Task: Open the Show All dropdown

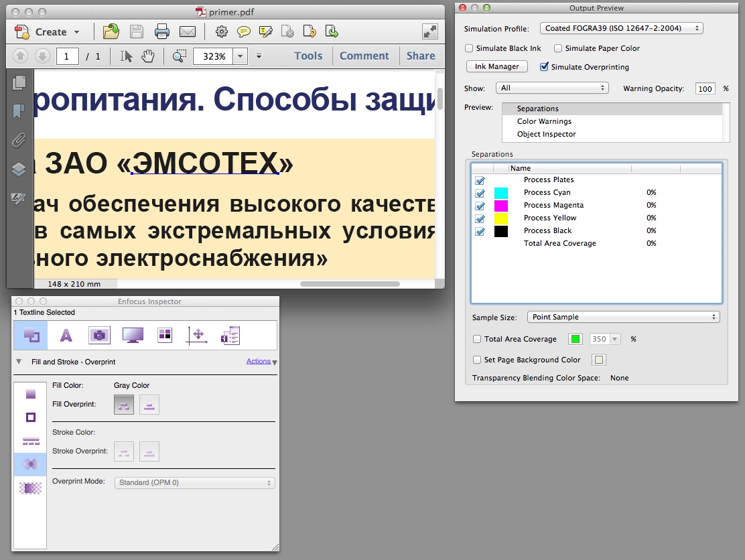Action: pyautogui.click(x=552, y=88)
